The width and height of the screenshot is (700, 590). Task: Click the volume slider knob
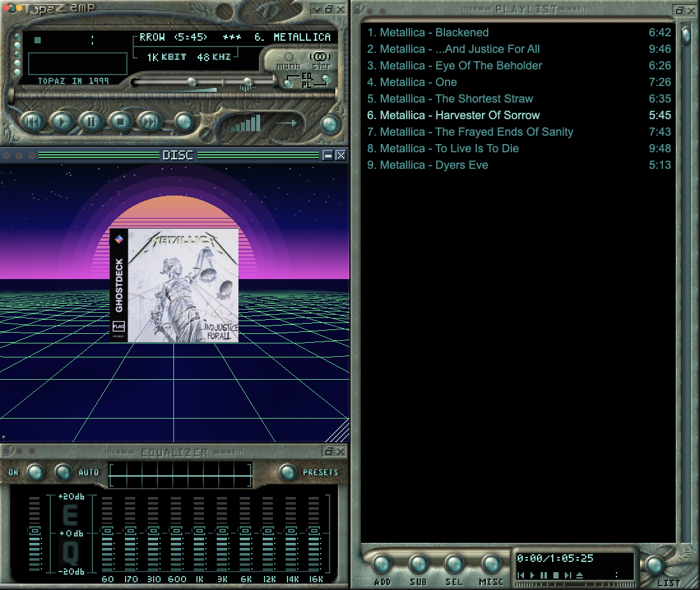tap(192, 82)
